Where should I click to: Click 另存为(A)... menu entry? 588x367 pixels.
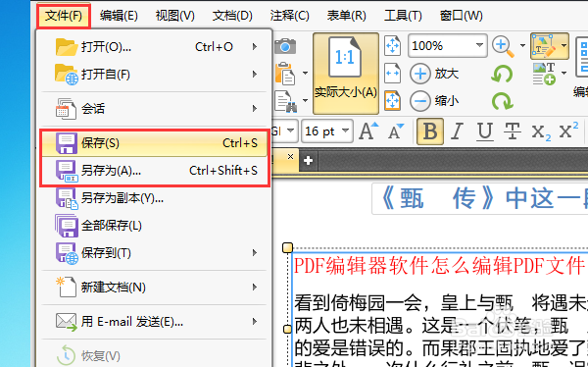(155, 171)
